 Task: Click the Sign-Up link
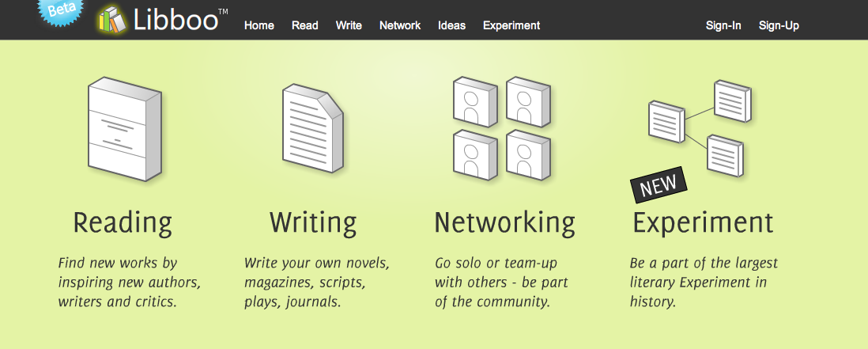[779, 25]
